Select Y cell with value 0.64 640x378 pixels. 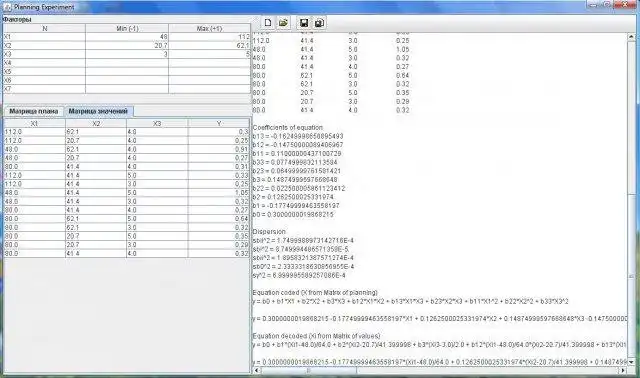[x=219, y=219]
